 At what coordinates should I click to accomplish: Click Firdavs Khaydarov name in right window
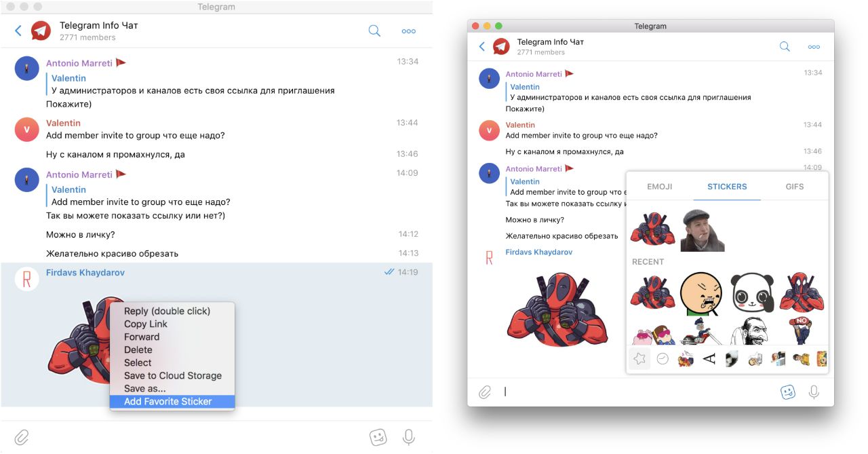click(539, 252)
